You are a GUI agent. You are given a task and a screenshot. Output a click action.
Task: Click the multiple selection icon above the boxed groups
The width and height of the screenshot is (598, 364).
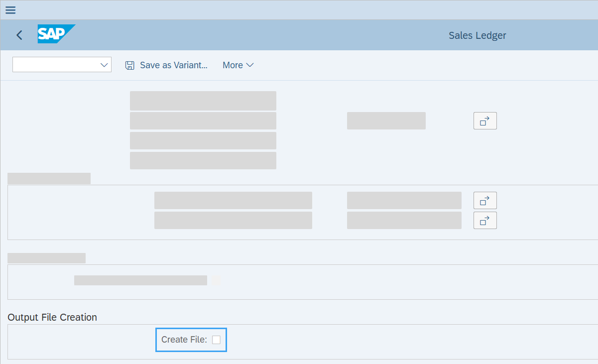click(484, 121)
